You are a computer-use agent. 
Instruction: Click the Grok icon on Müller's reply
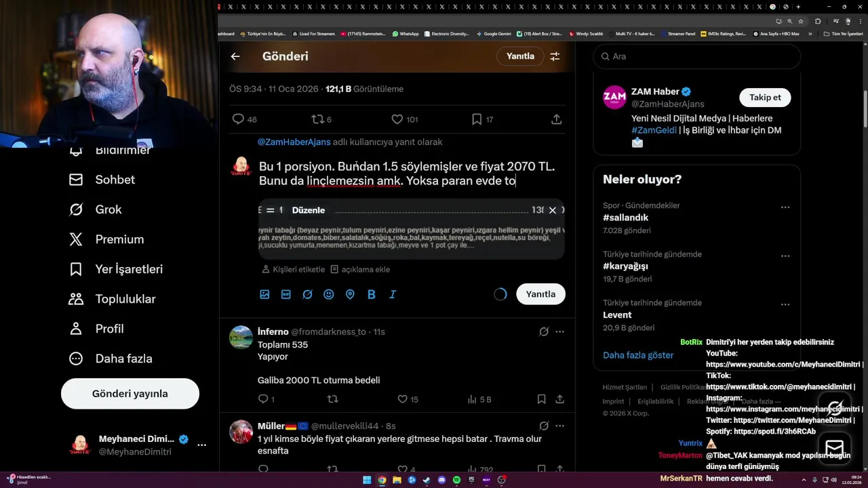pos(544,426)
